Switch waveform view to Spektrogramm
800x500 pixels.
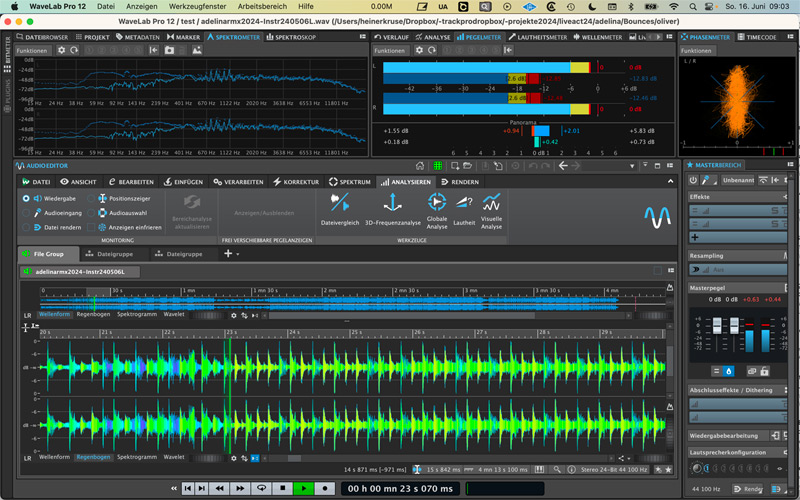tap(135, 457)
